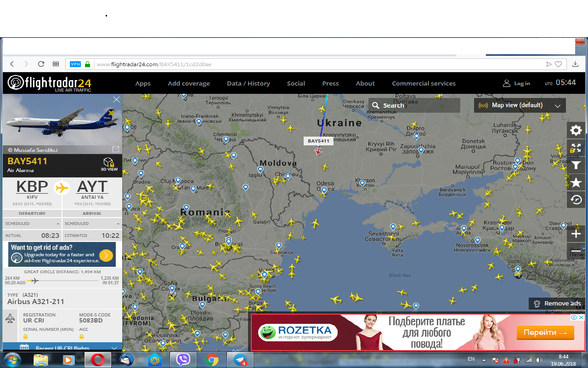The height and width of the screenshot is (368, 588).
Task: Open bookmarks star icon on map
Action: click(576, 183)
